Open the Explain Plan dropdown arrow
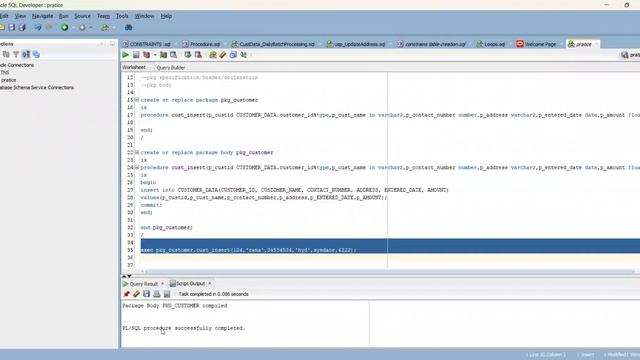This screenshot has width=640, height=360. [155, 55]
